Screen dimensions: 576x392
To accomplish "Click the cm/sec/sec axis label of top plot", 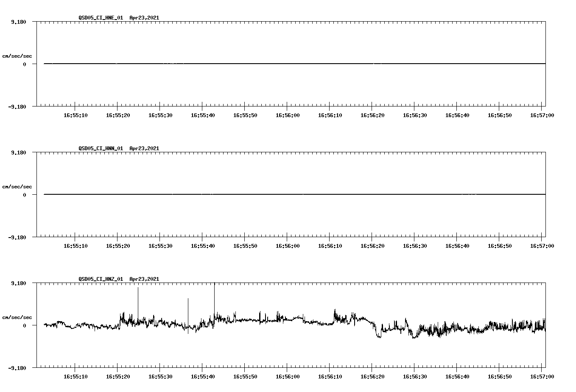I will [17, 55].
